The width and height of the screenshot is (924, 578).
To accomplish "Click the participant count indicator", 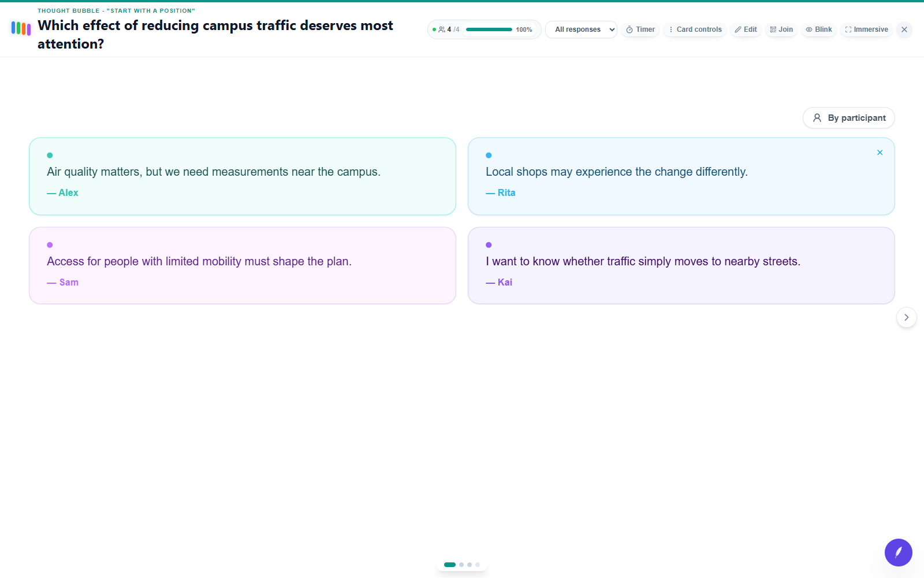I will pos(449,29).
